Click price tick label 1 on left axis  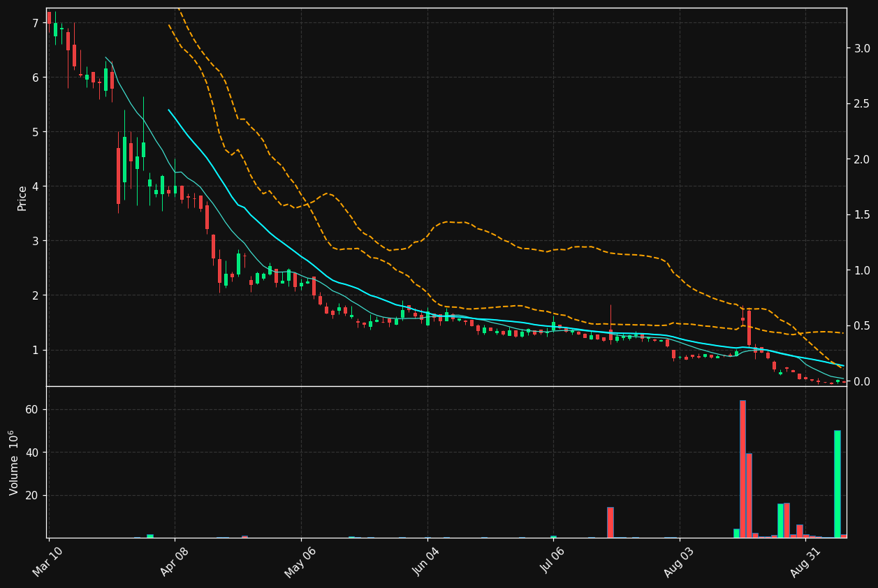click(35, 350)
